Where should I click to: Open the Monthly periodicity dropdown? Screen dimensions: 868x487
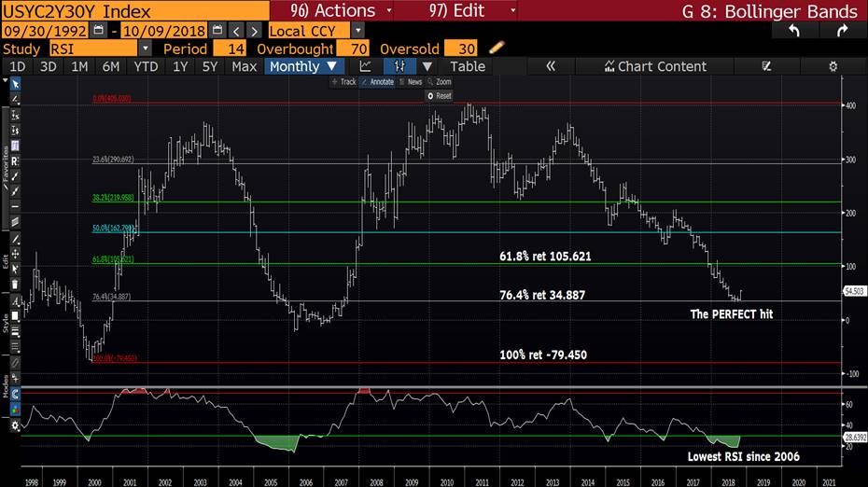(304, 66)
